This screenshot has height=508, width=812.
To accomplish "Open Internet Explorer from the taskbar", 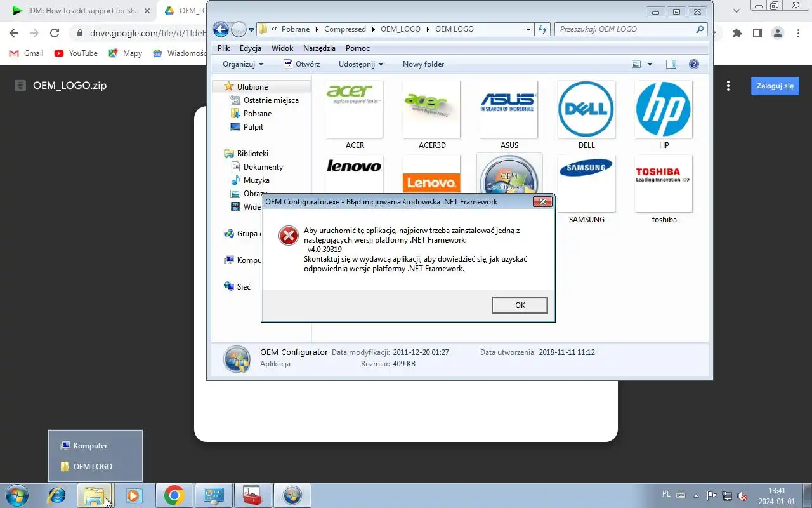I will [56, 495].
